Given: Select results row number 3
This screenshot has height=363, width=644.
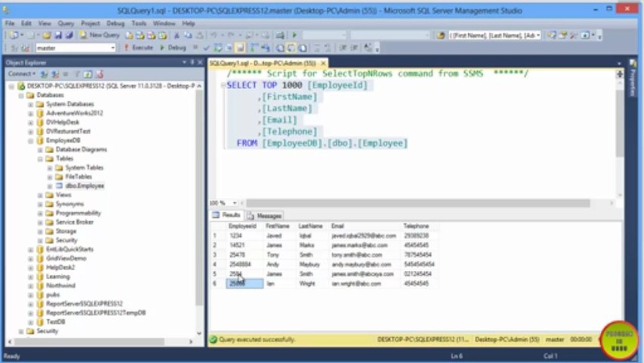Looking at the screenshot, I should tap(217, 255).
